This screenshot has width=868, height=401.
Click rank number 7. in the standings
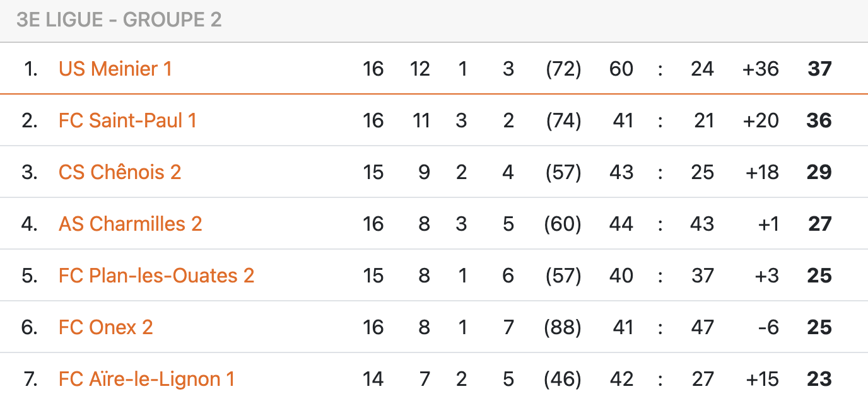30,379
